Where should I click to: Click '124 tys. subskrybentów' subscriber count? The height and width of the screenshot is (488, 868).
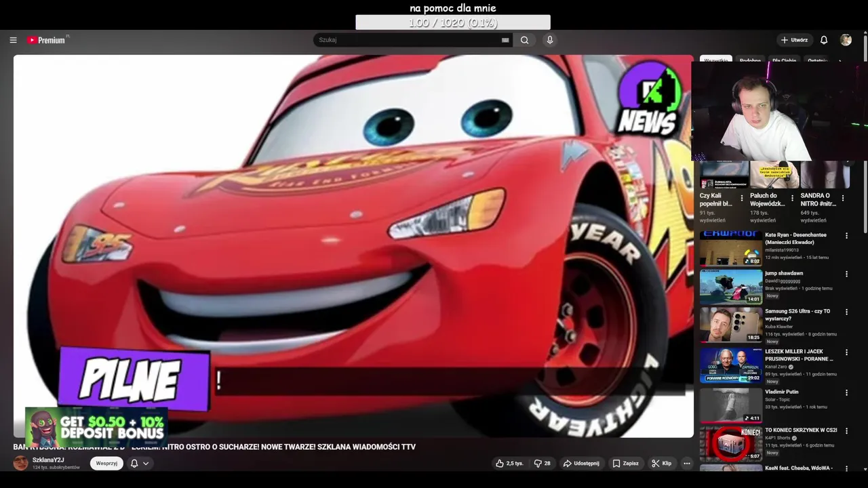click(x=56, y=468)
